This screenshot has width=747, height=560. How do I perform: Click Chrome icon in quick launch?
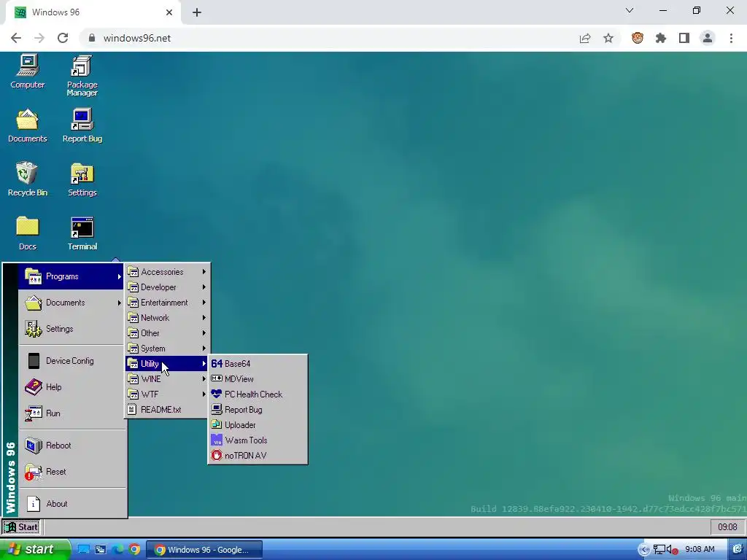(135, 550)
